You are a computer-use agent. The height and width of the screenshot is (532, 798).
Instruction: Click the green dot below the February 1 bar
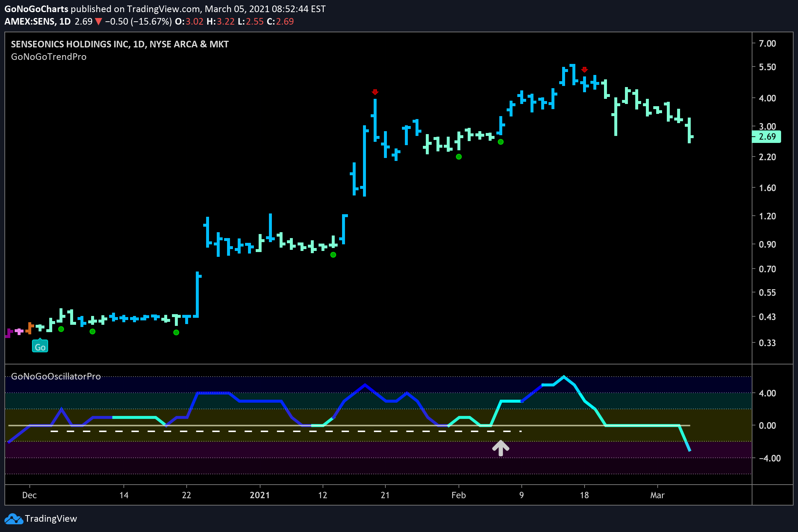[x=459, y=157]
